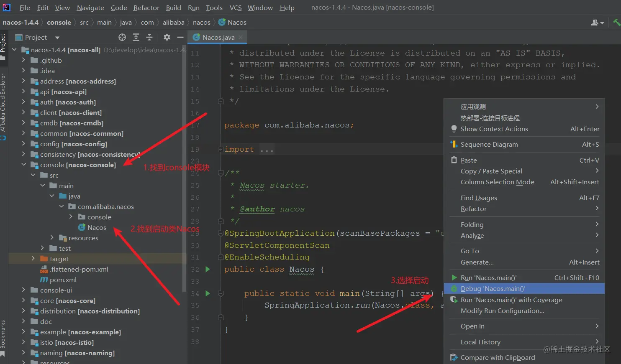This screenshot has width=621, height=364.
Task: Expand the core [nacos-core] module arrow
Action: [x=24, y=300]
